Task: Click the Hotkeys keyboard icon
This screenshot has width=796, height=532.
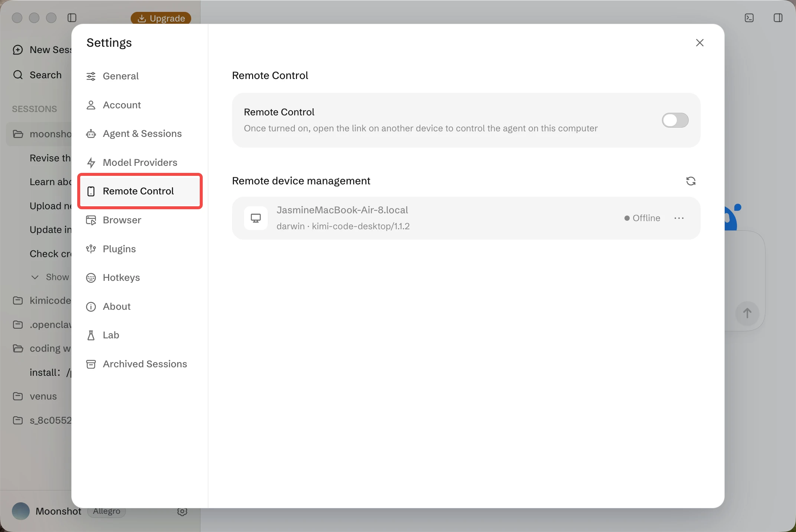Action: point(91,278)
